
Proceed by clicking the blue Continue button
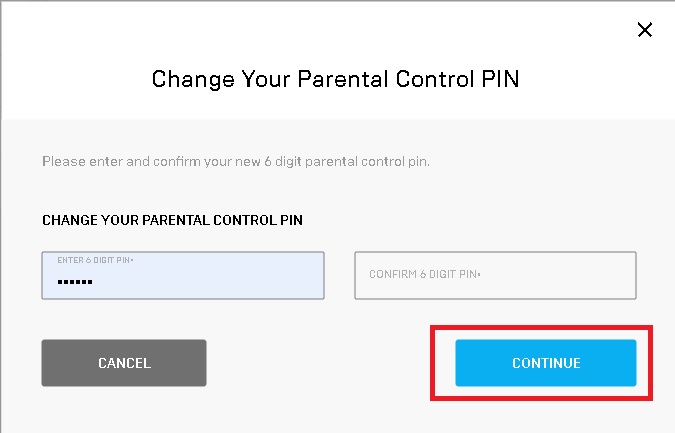(545, 363)
